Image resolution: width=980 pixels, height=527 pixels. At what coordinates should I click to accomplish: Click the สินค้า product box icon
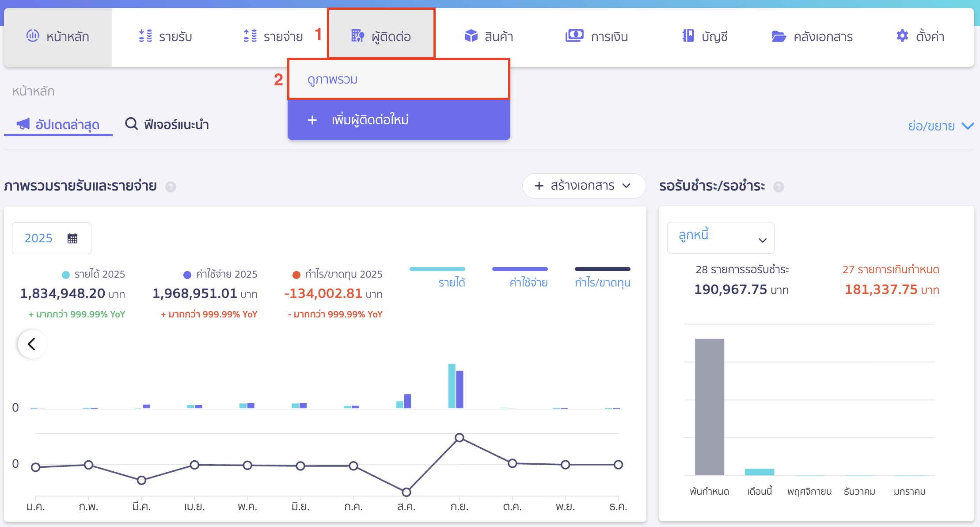[x=471, y=36]
